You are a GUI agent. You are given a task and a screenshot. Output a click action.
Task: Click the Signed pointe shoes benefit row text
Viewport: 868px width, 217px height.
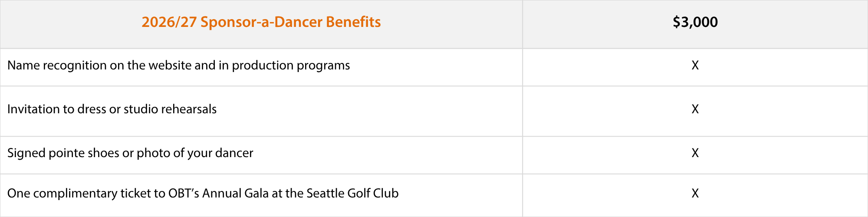[130, 153]
